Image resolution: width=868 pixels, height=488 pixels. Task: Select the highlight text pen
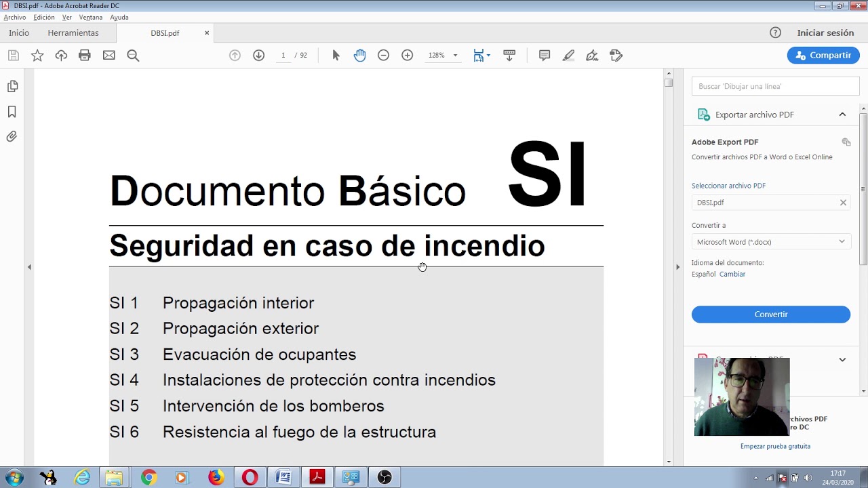click(568, 56)
